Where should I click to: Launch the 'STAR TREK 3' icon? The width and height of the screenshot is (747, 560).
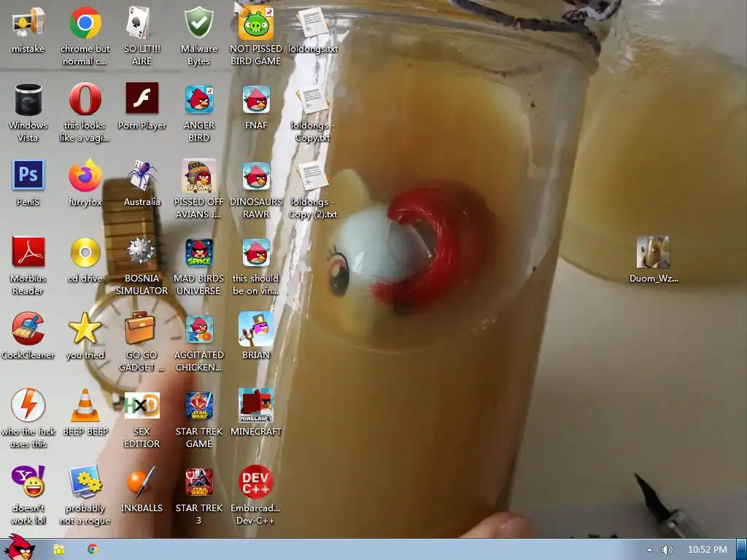coord(198,483)
